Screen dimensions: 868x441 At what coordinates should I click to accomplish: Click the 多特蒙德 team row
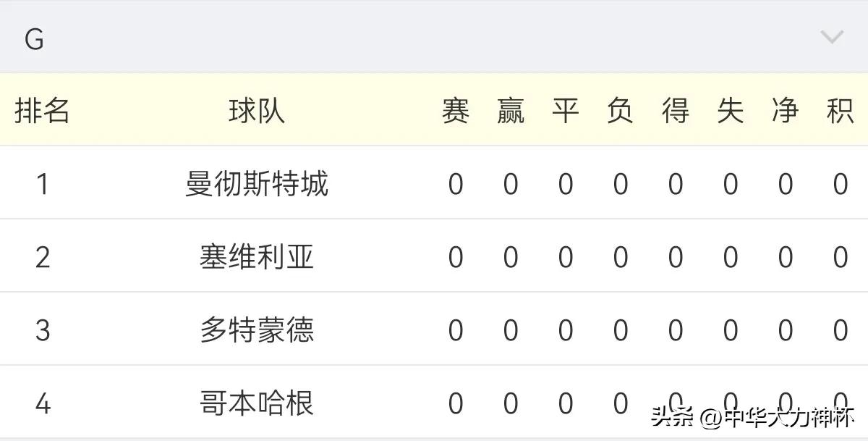[256, 328]
